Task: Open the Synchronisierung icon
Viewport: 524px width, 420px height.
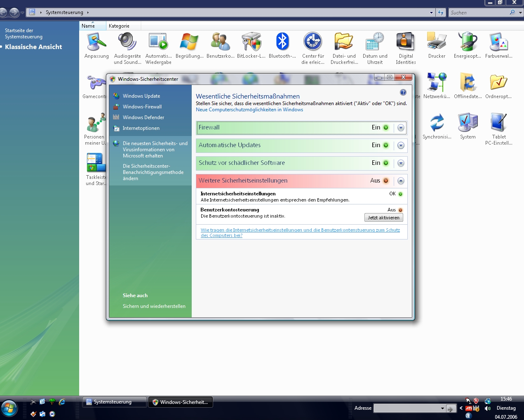Action: pos(437,126)
